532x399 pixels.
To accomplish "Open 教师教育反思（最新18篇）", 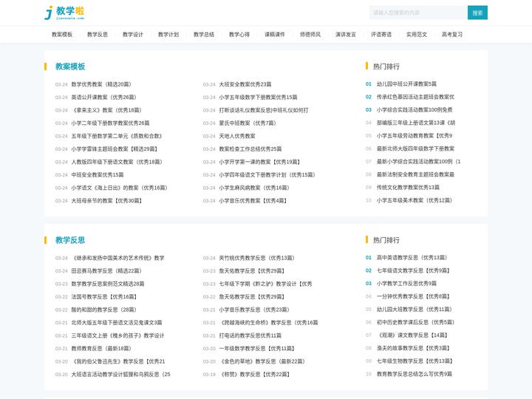I will pos(101,349).
